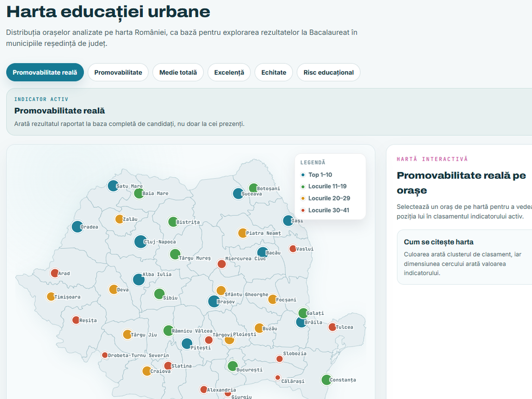
Task: Select the București map marker
Action: tap(232, 366)
